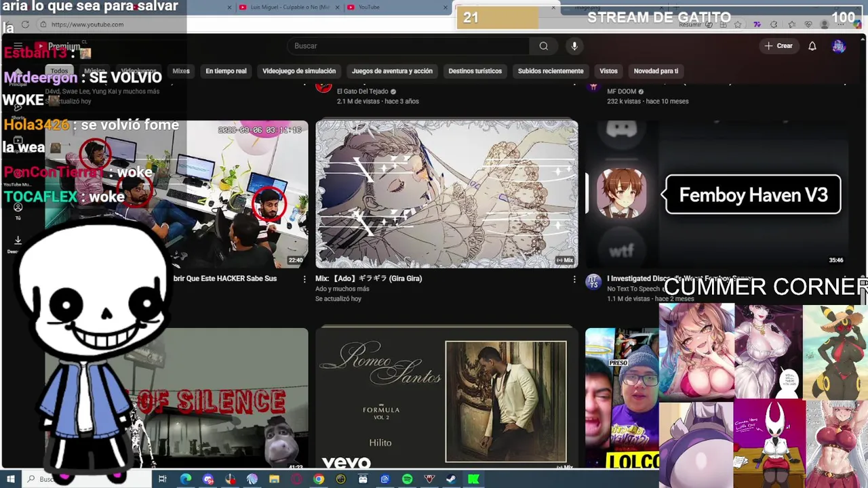Screen dimensions: 868x488
Task: Select the Novedad para ti chip
Action: click(656, 71)
